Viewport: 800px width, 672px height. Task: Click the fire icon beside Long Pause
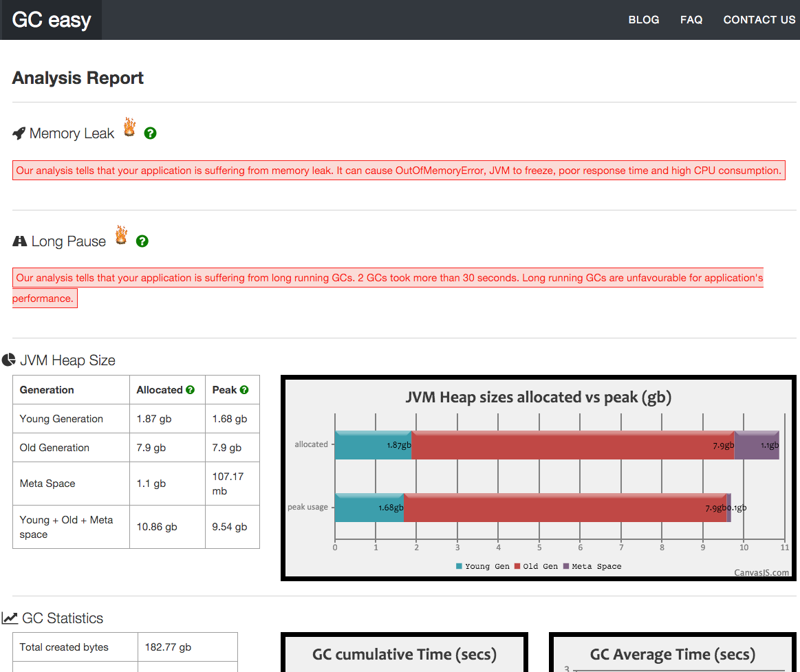[122, 236]
